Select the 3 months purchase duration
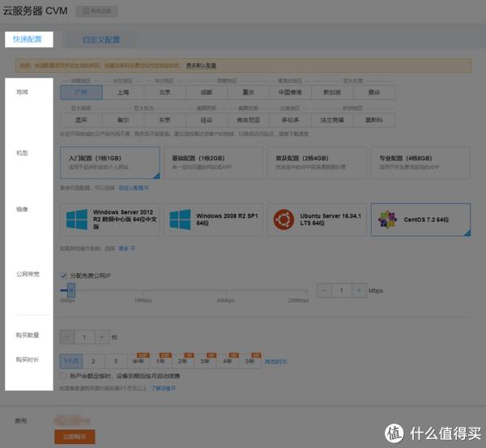The width and height of the screenshot is (486, 448). (x=116, y=361)
